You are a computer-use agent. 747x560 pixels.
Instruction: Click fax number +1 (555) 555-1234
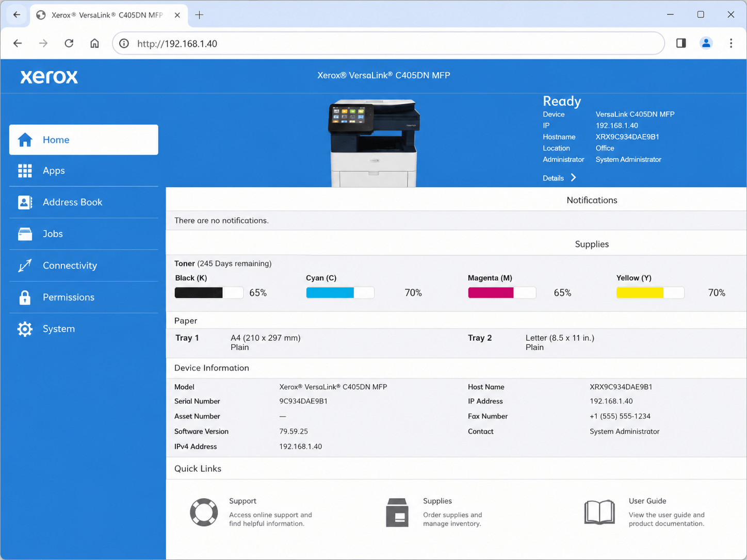620,416
